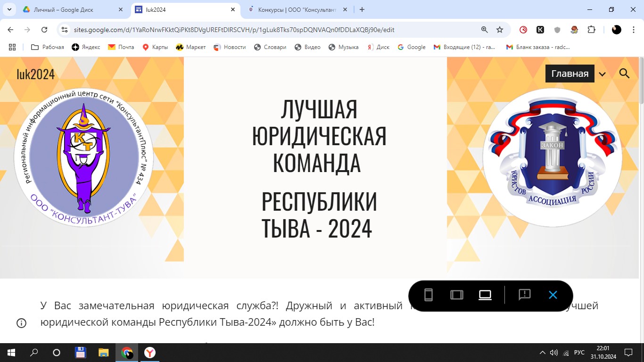Open Yandex Browser from taskbar
The height and width of the screenshot is (362, 644).
(149, 353)
